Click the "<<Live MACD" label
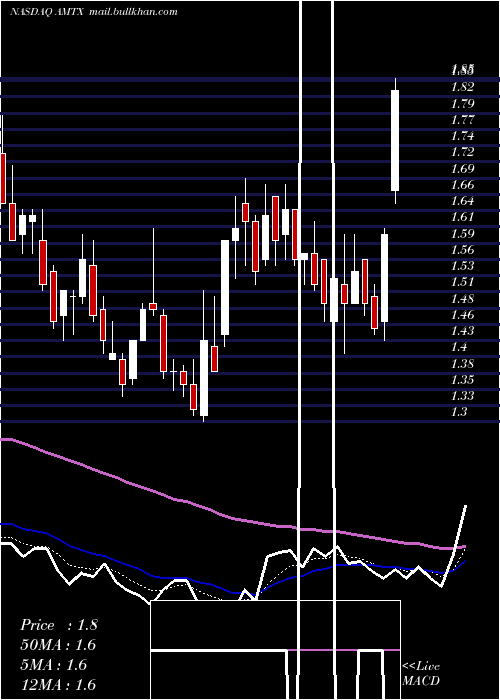This screenshot has height=700, width=500. [x=421, y=674]
